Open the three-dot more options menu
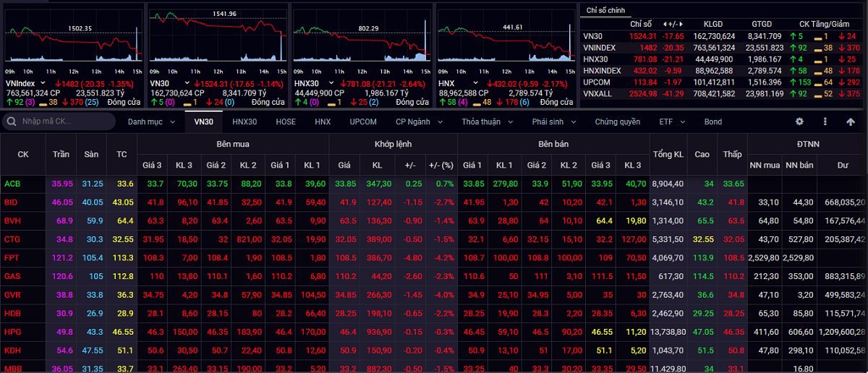Image resolution: width=868 pixels, height=373 pixels. point(824,121)
